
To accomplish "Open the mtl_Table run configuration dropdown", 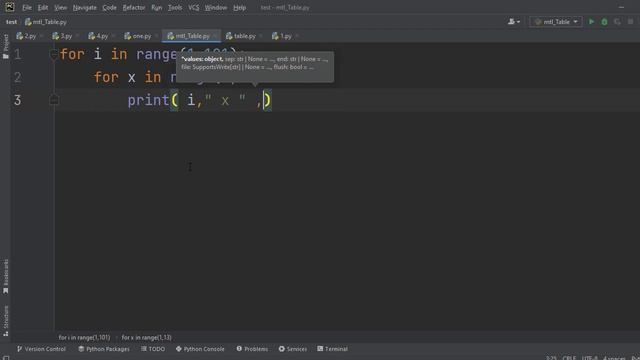I will 556,22.
